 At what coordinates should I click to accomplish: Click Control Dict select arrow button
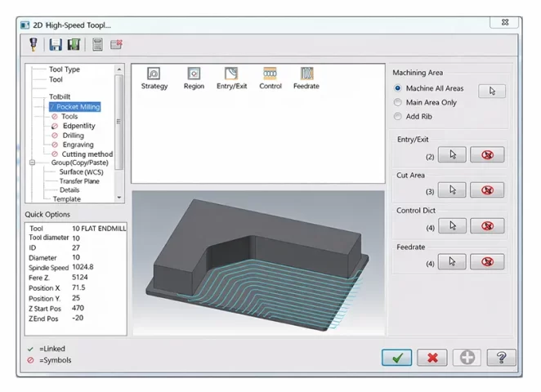click(452, 226)
